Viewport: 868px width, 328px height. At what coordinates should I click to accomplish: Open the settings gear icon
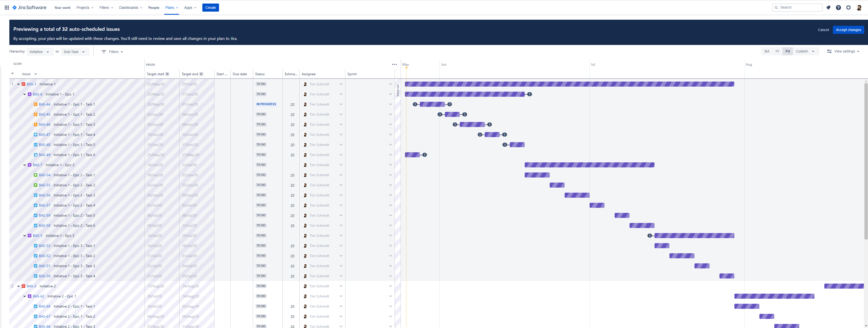849,7
